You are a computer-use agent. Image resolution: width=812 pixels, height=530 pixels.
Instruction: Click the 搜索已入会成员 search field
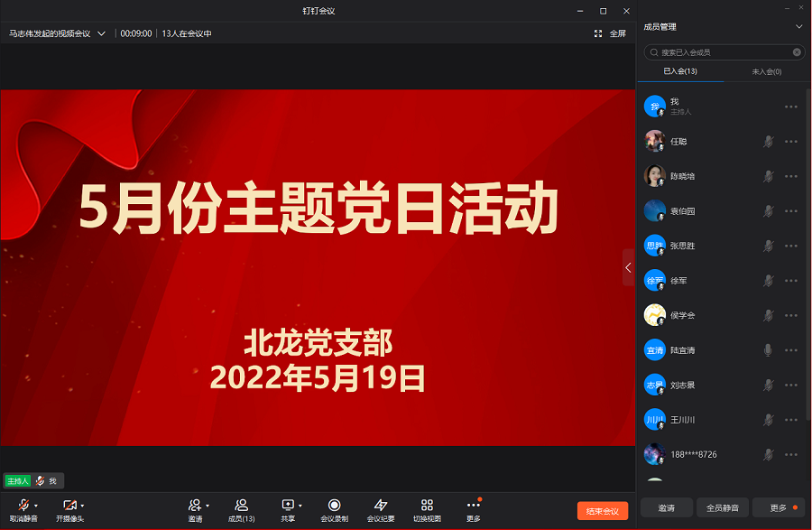coord(722,52)
